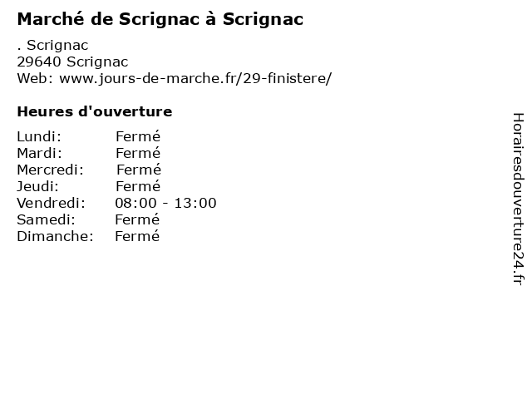Select the Mercredi day label
Viewport: 532px width, 399px height.
[50, 170]
